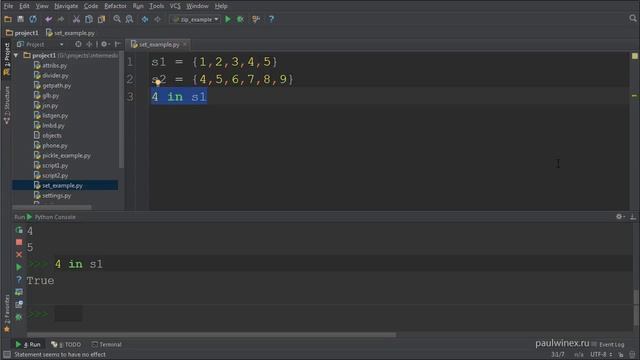
Task: Run zip_example with the green play icon
Action: click(228, 19)
